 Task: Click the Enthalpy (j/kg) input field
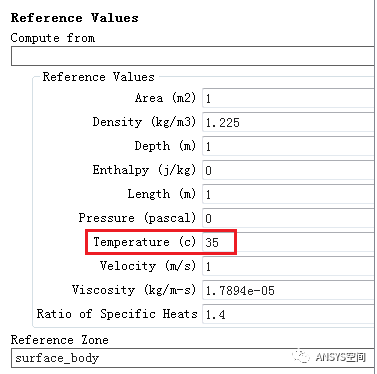288,170
